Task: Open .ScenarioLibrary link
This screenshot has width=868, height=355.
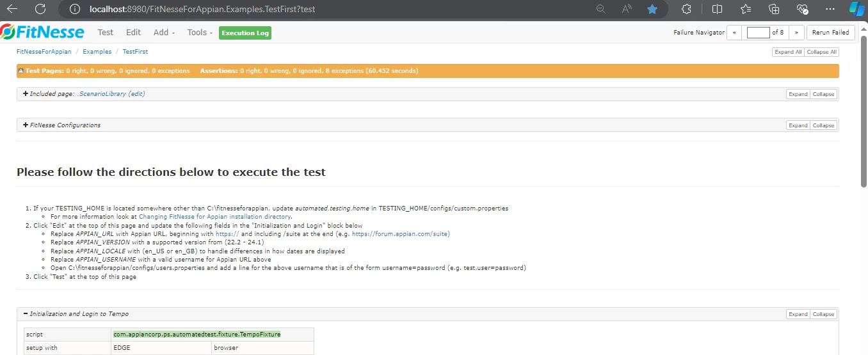Action: click(102, 94)
